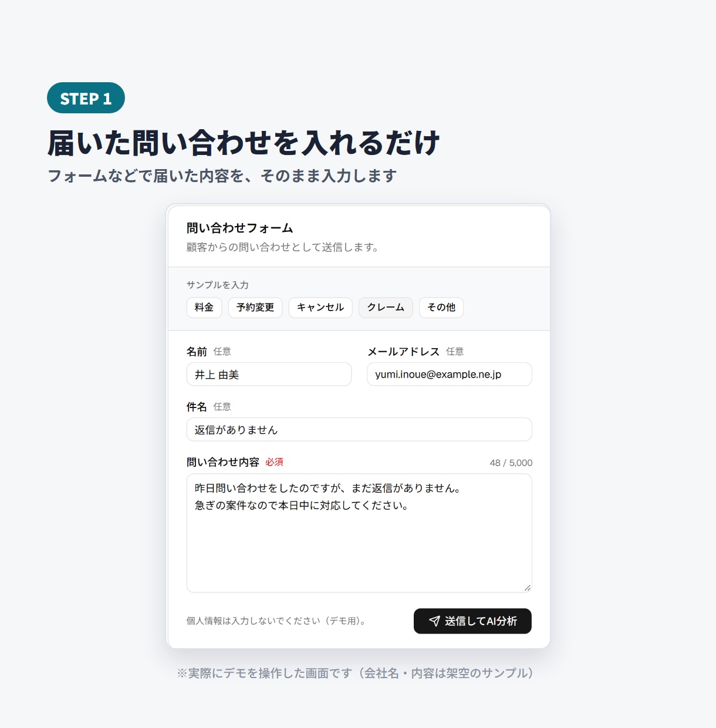
Task: Choose the キャンセル sample button
Action: (x=320, y=308)
